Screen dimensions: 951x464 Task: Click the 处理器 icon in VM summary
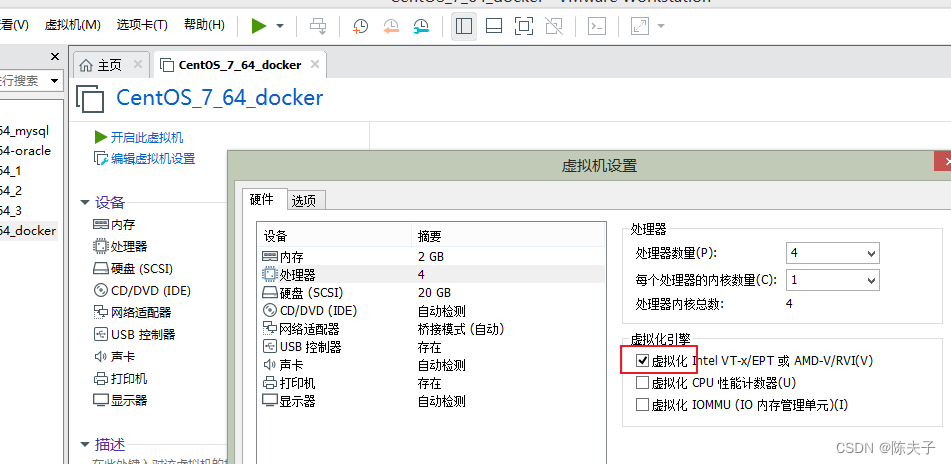point(101,246)
